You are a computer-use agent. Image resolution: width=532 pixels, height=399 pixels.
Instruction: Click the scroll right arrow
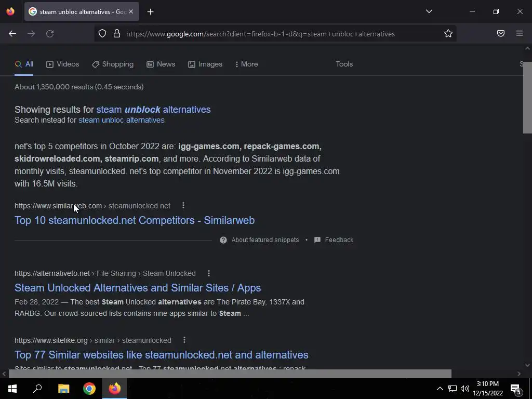pyautogui.click(x=519, y=374)
